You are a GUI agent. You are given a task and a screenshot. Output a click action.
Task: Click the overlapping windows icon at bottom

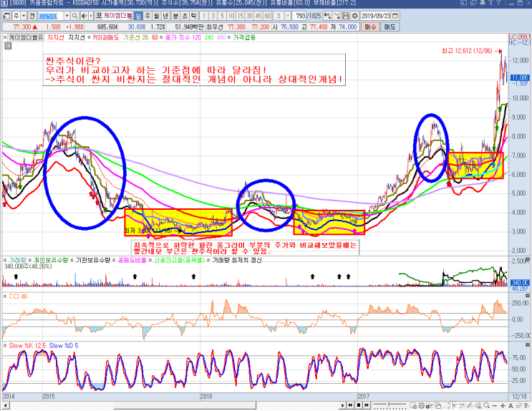pyautogui.click(x=437, y=405)
